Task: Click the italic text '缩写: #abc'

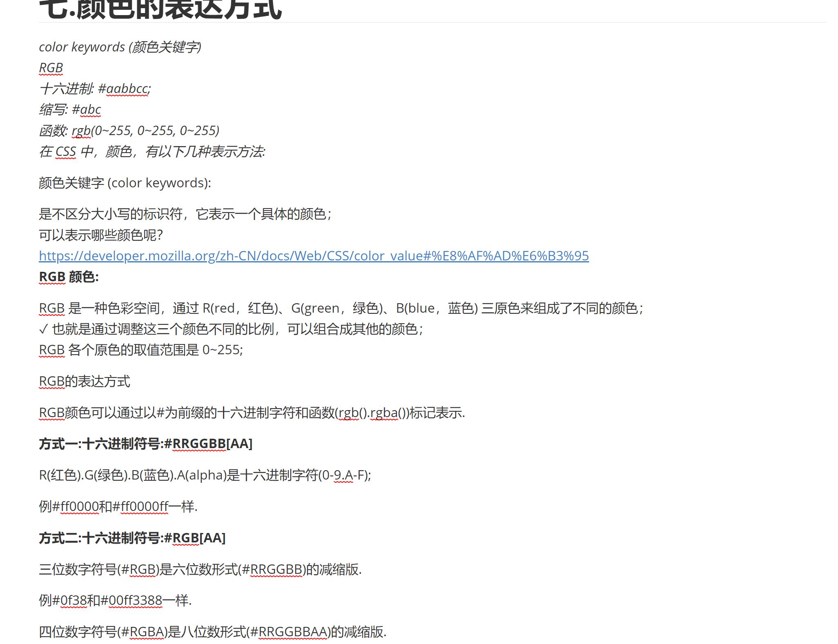Action: pyautogui.click(x=70, y=109)
